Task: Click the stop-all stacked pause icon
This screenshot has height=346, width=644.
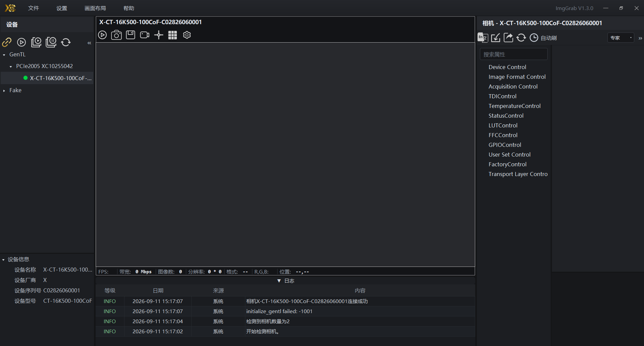Action: (51, 42)
